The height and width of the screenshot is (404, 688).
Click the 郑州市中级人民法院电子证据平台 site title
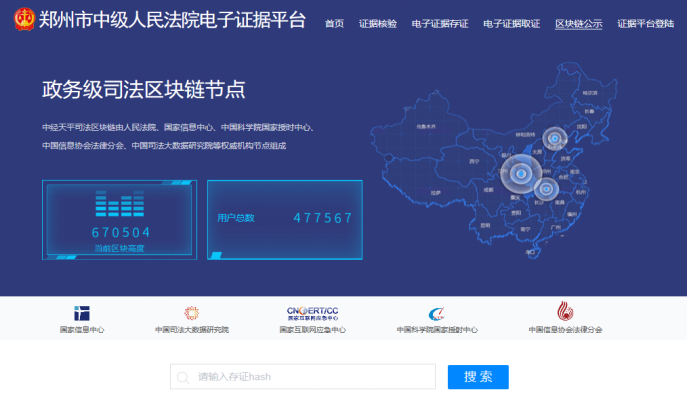click(172, 20)
